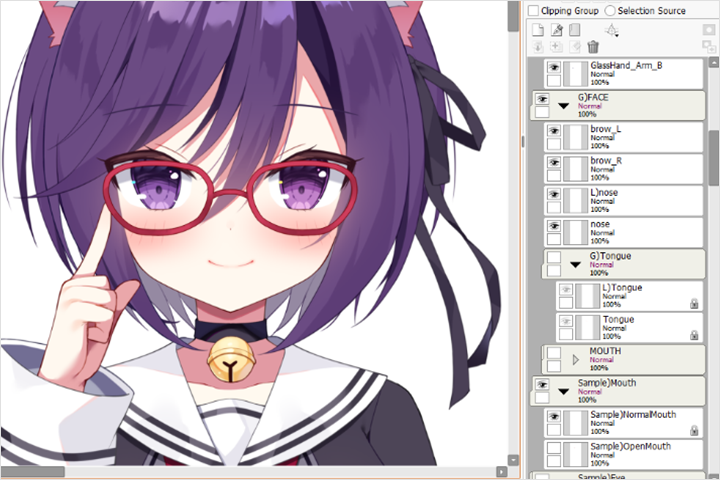Toggle visibility of brow_R layer
Image resolution: width=720 pixels, height=480 pixels.
(x=554, y=163)
